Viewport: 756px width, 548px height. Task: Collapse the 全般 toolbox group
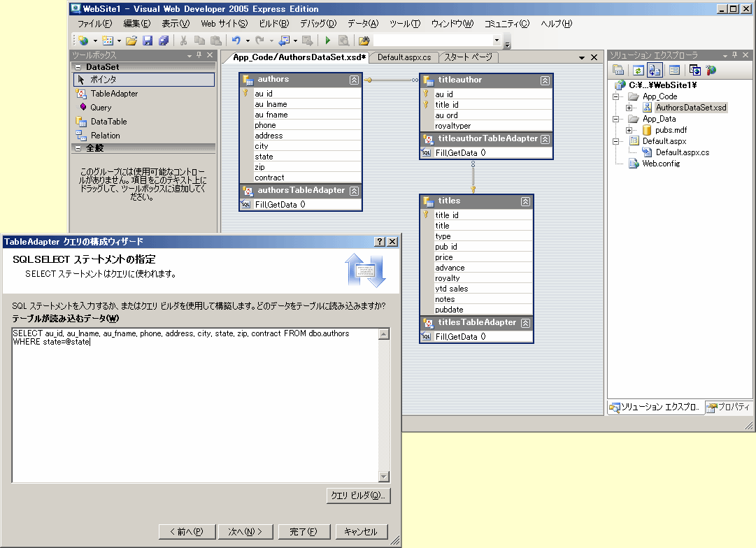78,148
